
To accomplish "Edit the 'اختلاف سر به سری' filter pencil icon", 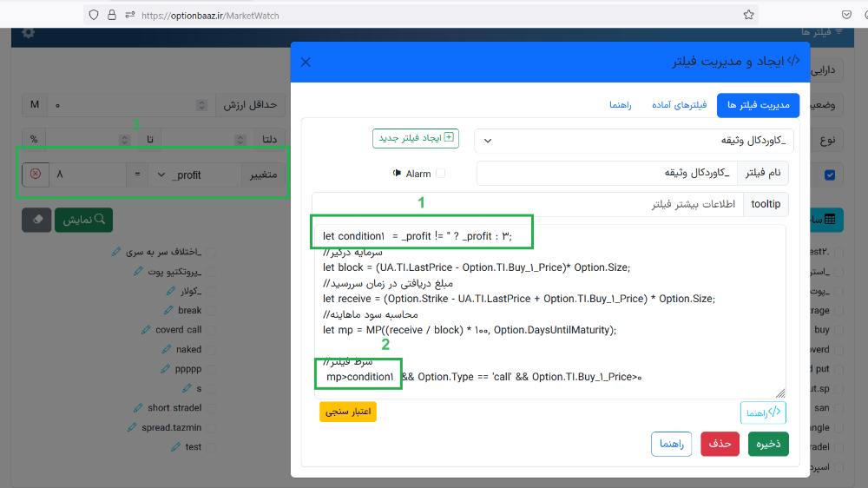I will click(x=115, y=252).
